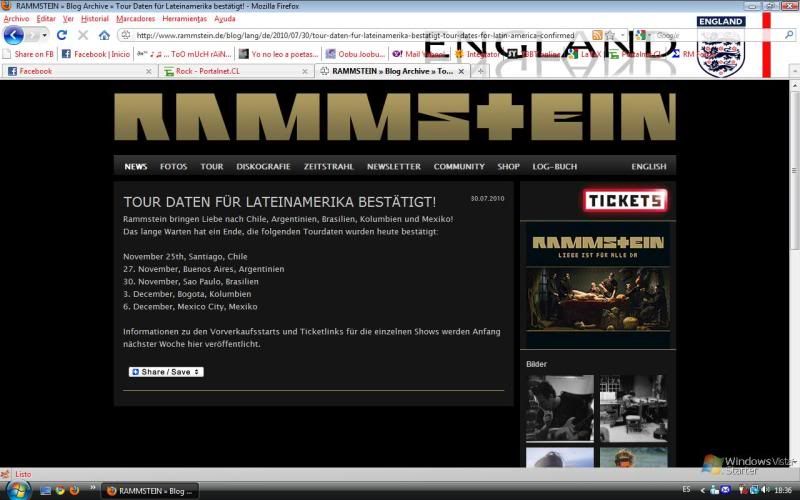Select RAMMSTEIN Blog taskbar button
The image size is (800, 500).
click(150, 491)
